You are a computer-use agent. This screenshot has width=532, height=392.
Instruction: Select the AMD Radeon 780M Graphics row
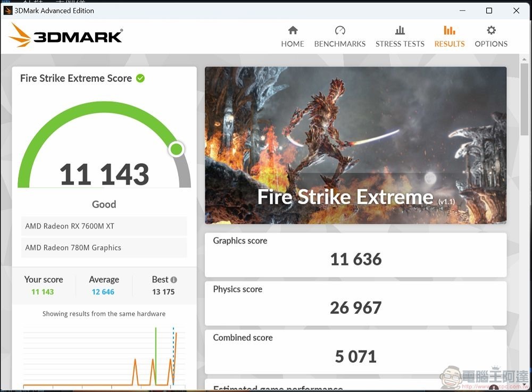104,247
